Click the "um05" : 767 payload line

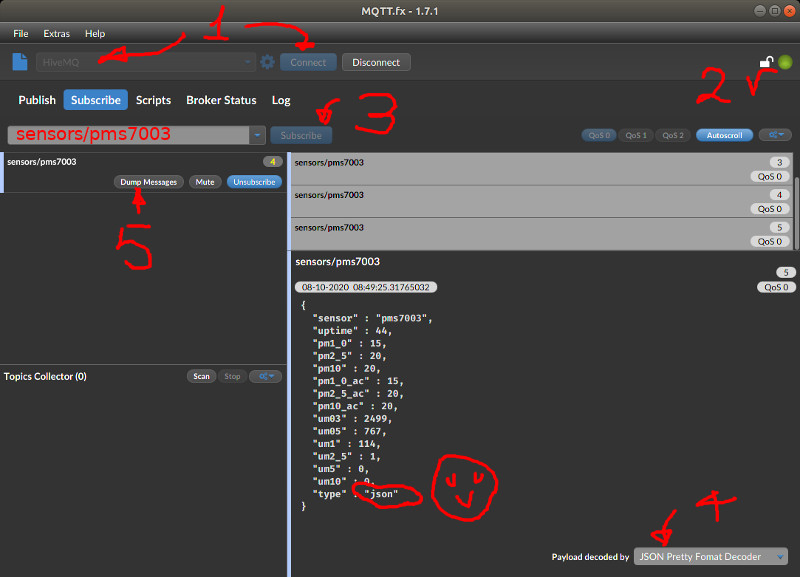(349, 431)
